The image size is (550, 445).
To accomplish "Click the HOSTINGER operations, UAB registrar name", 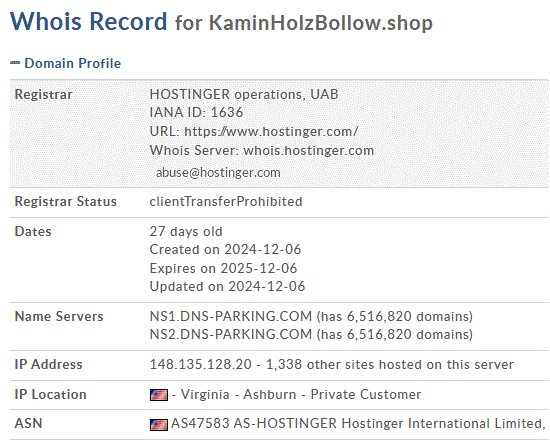I will [x=244, y=94].
